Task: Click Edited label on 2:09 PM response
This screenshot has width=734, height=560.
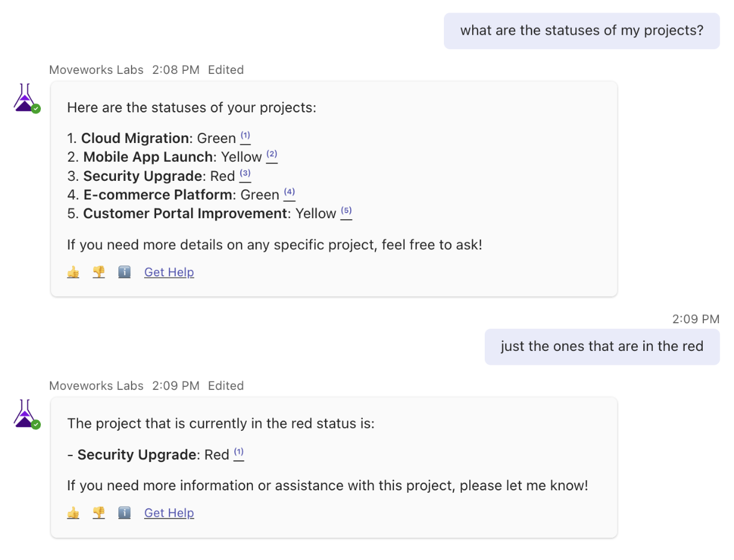Action: pyautogui.click(x=225, y=386)
